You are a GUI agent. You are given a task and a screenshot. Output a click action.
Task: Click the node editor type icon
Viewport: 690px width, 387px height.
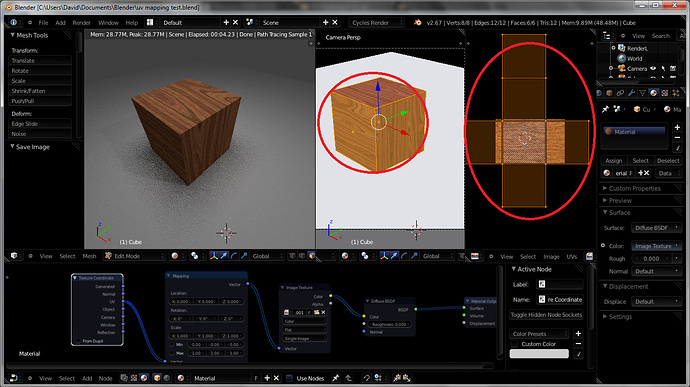pos(14,378)
